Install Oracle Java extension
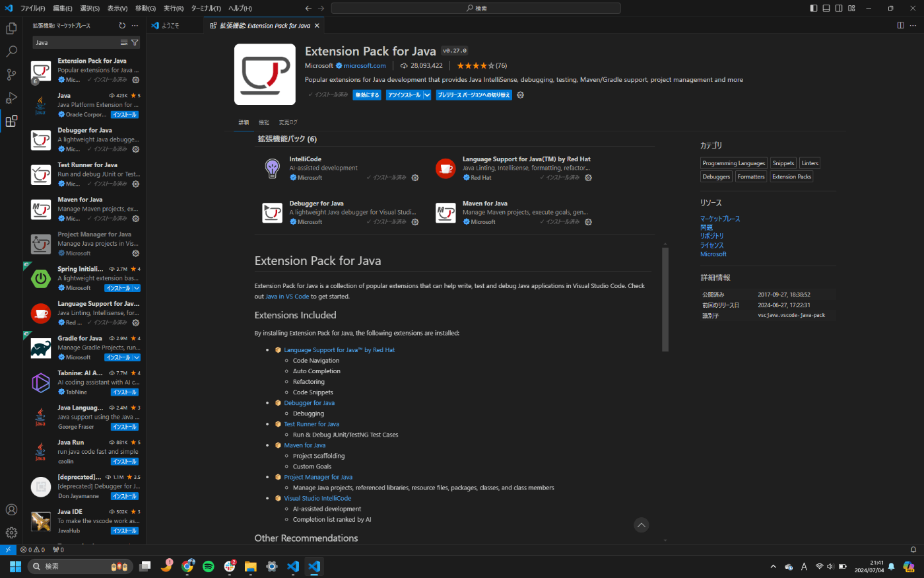Screen dimensions: 924x578 point(124,115)
